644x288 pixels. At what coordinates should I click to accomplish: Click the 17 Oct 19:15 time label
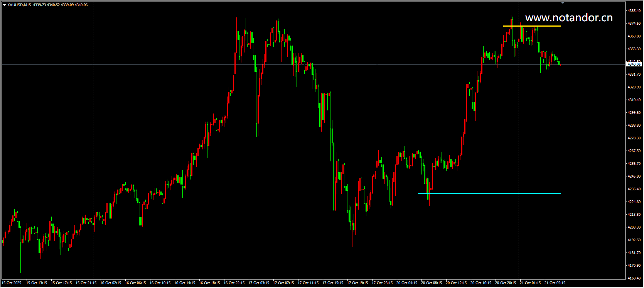pyautogui.click(x=357, y=283)
